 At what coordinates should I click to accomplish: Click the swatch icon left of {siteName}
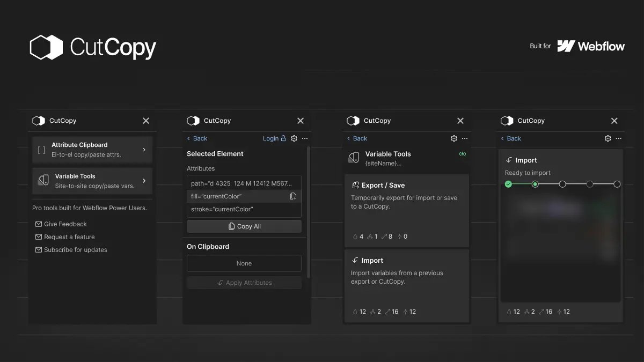coord(354,158)
